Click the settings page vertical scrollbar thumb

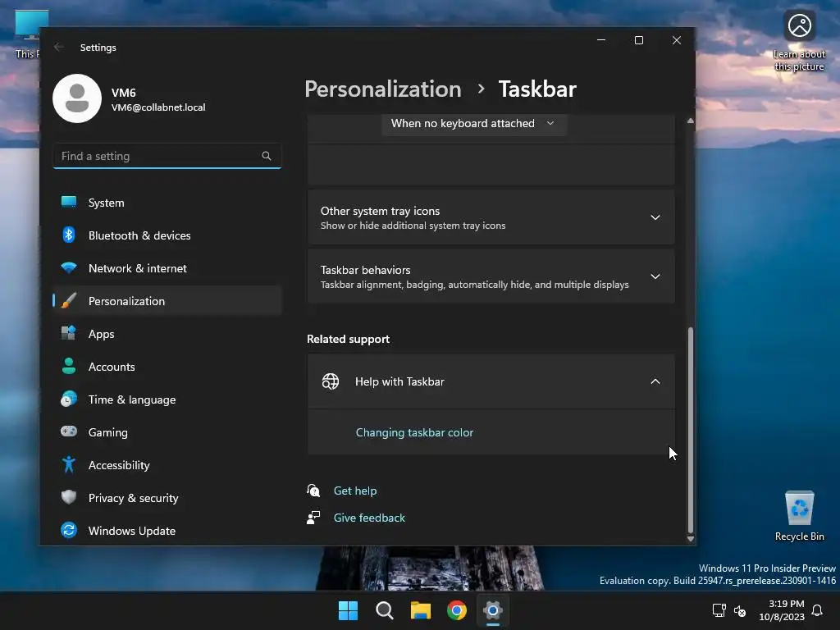coord(691,428)
